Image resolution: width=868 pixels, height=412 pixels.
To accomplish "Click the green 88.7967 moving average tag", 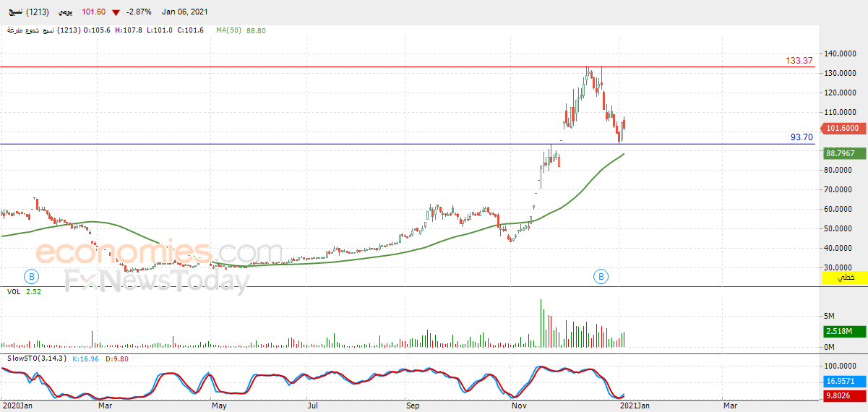I will [x=843, y=153].
